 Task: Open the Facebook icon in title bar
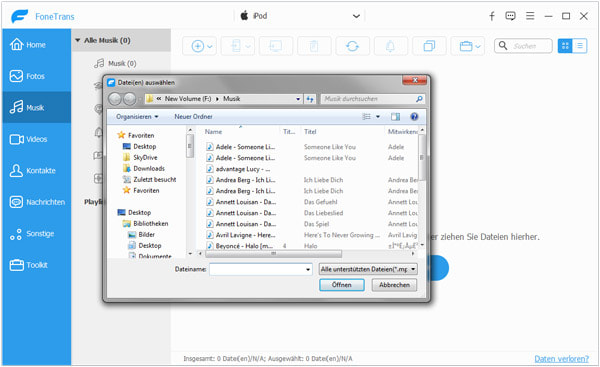(x=492, y=16)
